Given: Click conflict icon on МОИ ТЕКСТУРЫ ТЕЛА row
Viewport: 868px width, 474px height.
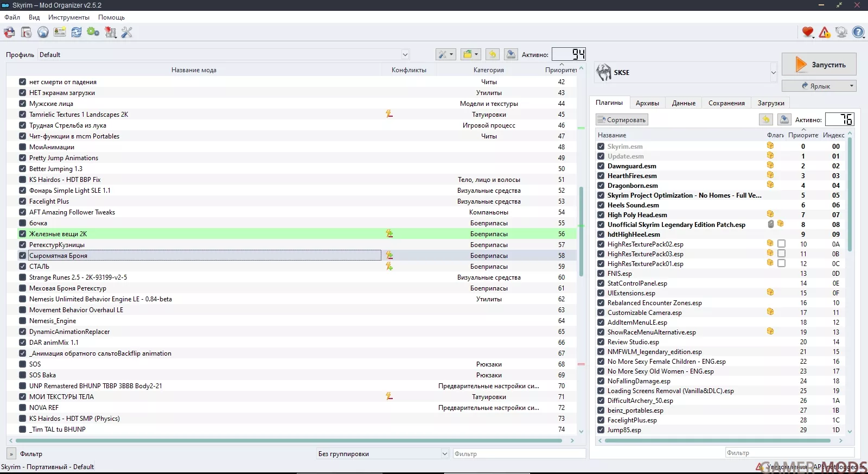Looking at the screenshot, I should (x=389, y=396).
